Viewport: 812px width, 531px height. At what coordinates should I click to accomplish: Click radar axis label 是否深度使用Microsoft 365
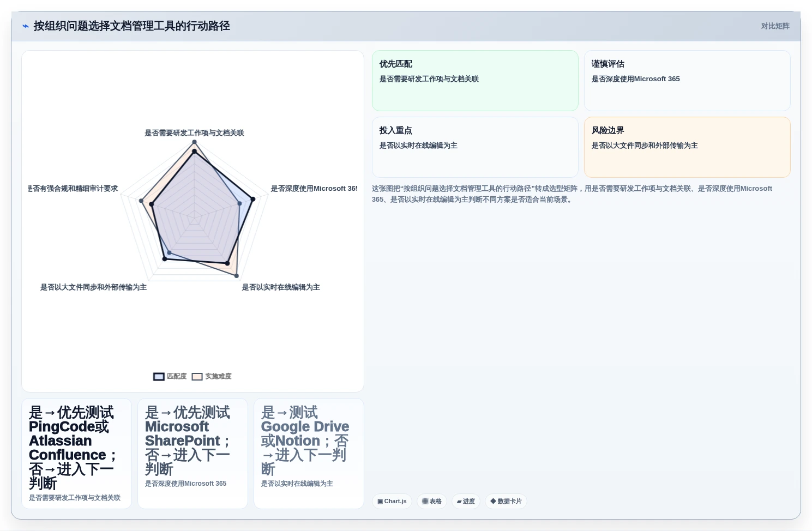[x=314, y=189]
